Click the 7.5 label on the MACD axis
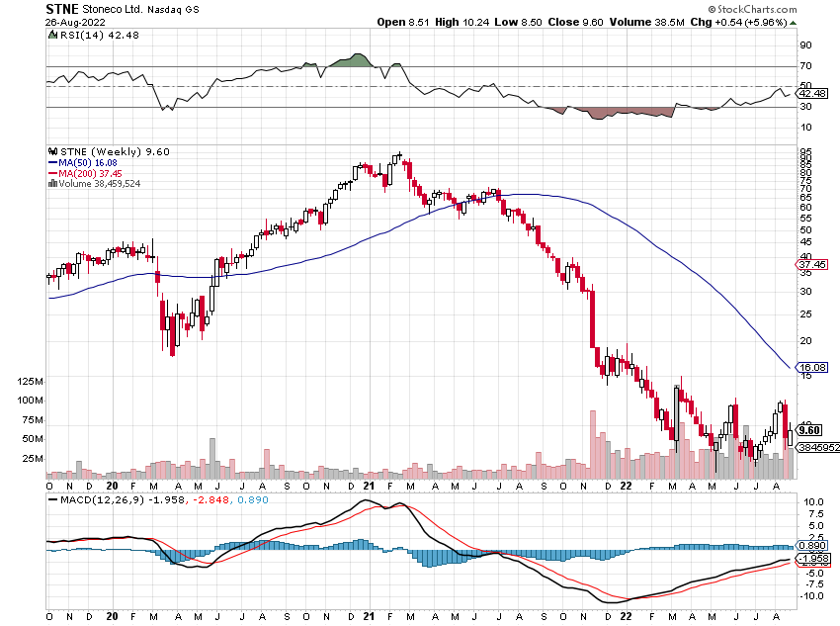Viewport: 840px width, 626px height. click(x=816, y=514)
